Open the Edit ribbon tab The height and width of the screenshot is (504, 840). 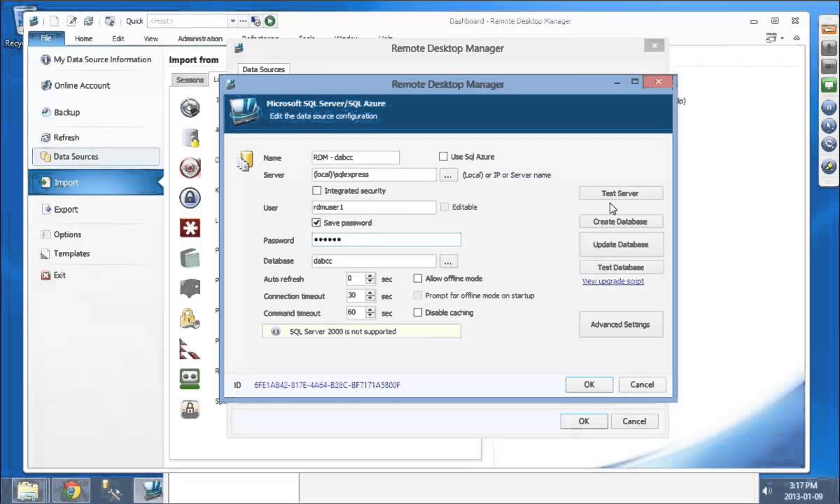click(118, 39)
